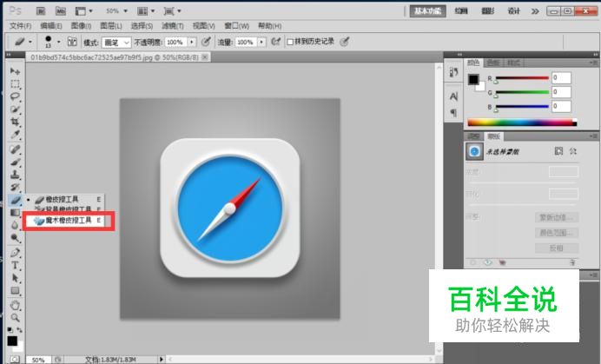Switch to the 基本功能 workspace
The width and height of the screenshot is (601, 364).
click(428, 11)
